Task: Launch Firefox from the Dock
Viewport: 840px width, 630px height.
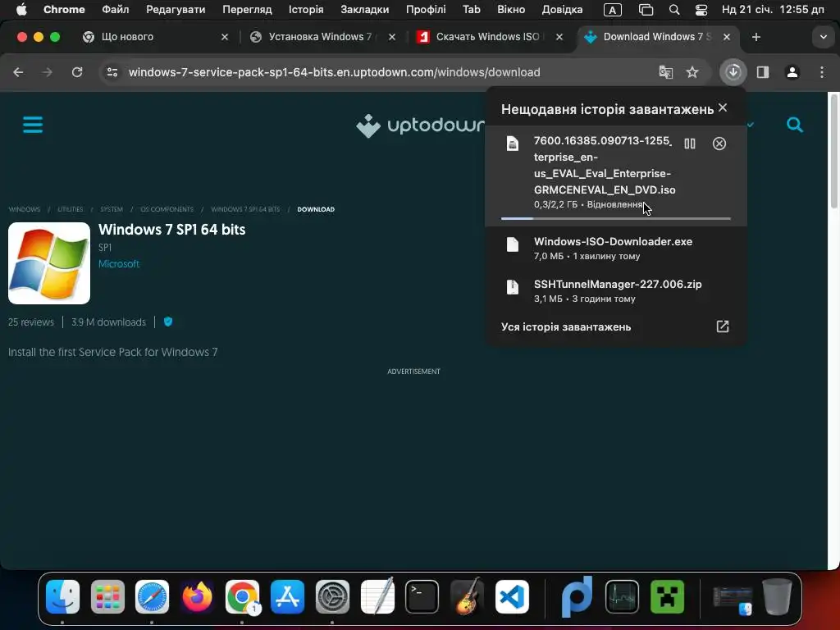Action: (197, 596)
